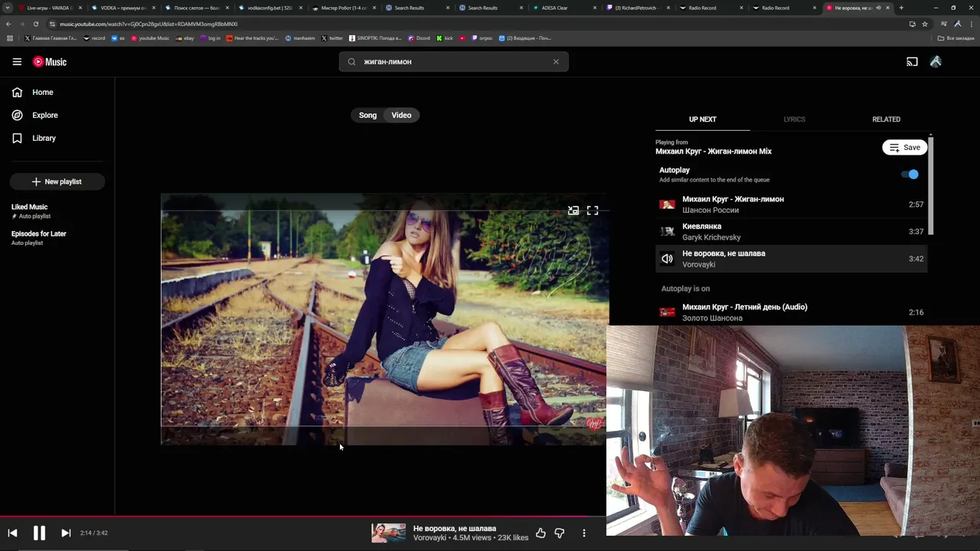This screenshot has height=551, width=980.
Task: Dislike the current song
Action: click(x=560, y=533)
